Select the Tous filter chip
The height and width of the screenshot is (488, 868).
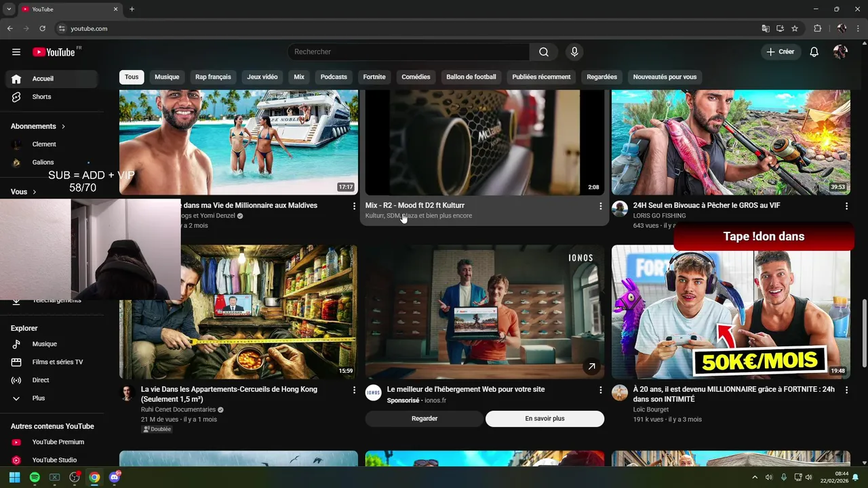(132, 77)
